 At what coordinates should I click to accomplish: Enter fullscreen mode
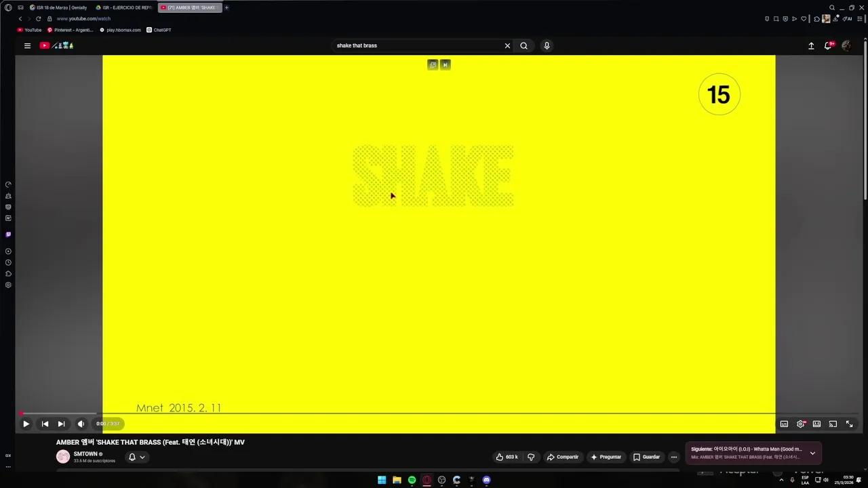(849, 424)
